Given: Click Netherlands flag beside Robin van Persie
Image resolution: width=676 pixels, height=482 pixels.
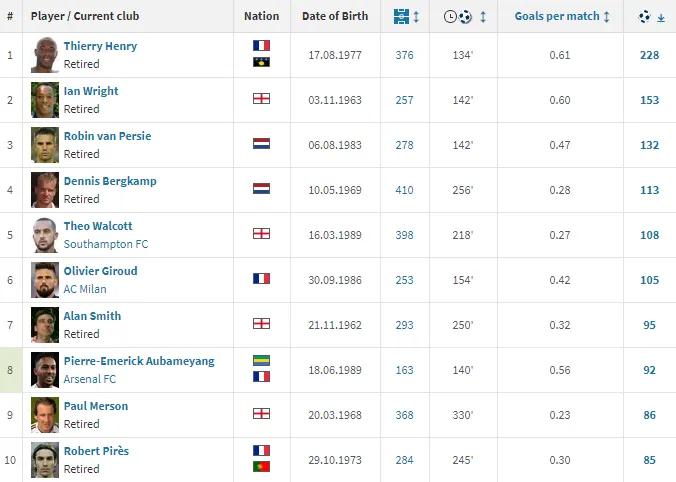Looking at the screenshot, I should [x=261, y=144].
